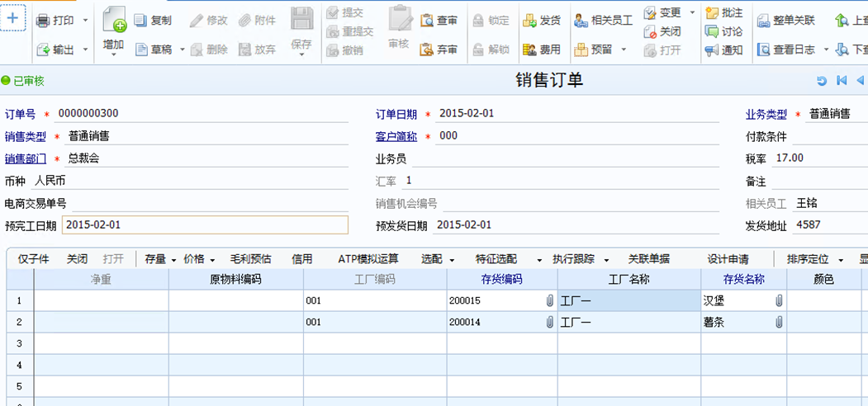Open the 输出 dropdown arrow
This screenshot has width=868, height=406.
85,50
